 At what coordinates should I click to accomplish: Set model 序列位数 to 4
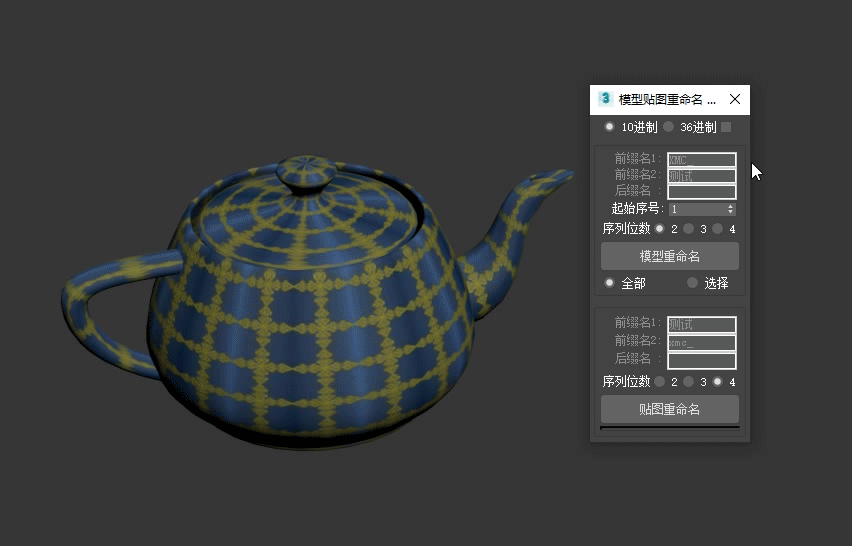(718, 229)
